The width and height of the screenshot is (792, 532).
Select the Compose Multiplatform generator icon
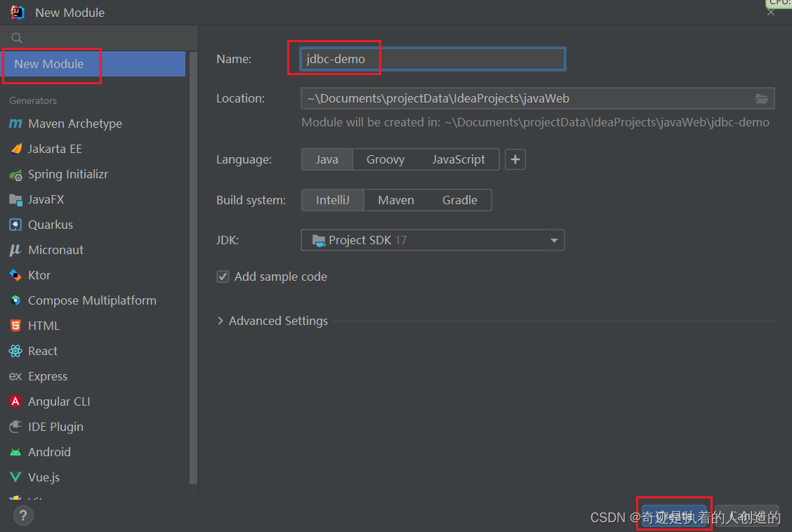pyautogui.click(x=15, y=300)
